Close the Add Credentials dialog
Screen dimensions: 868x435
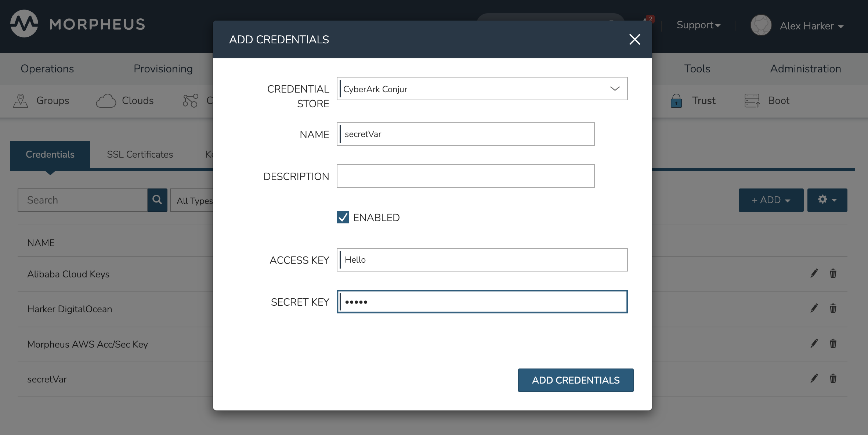pos(634,39)
